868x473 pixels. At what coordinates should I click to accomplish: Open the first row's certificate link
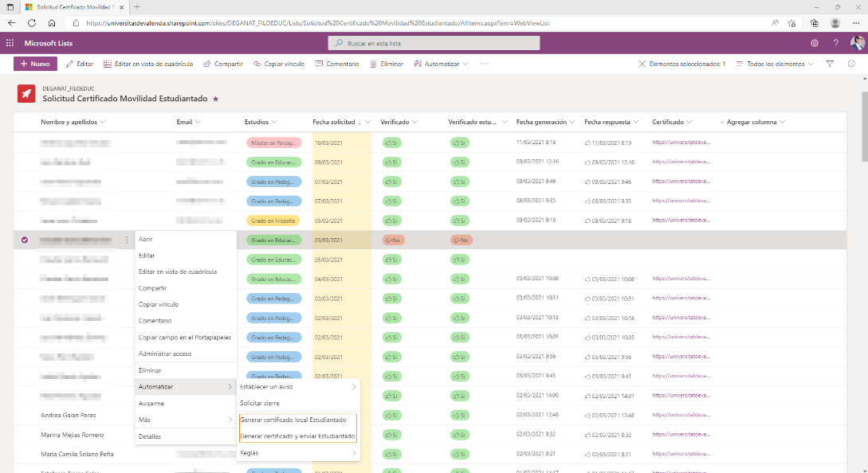681,143
